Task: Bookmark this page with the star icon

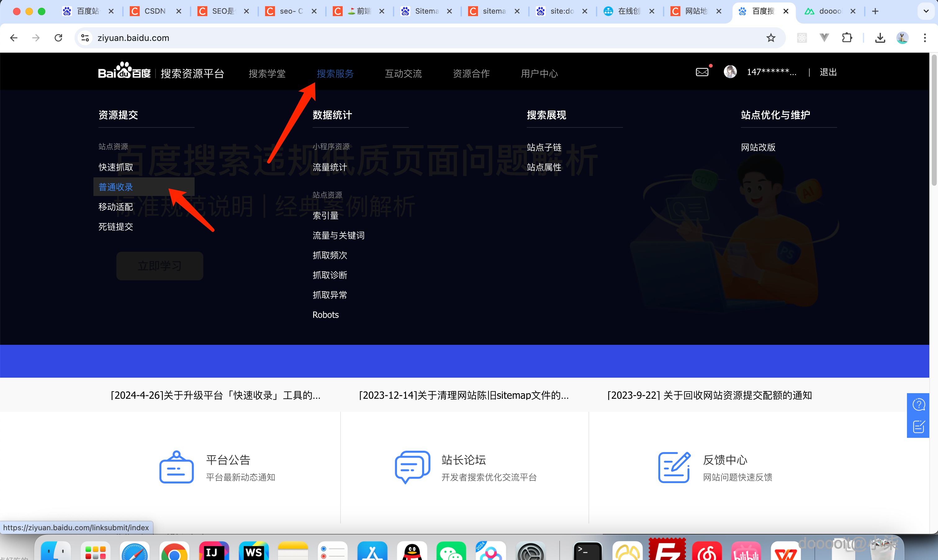Action: coord(771,38)
